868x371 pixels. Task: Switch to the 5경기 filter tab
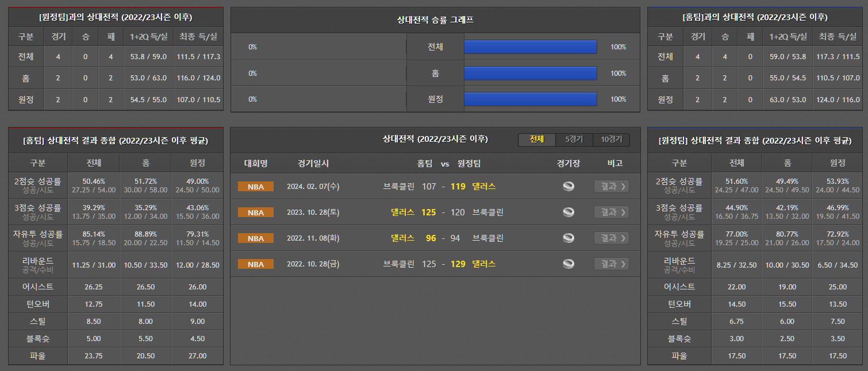tap(574, 140)
